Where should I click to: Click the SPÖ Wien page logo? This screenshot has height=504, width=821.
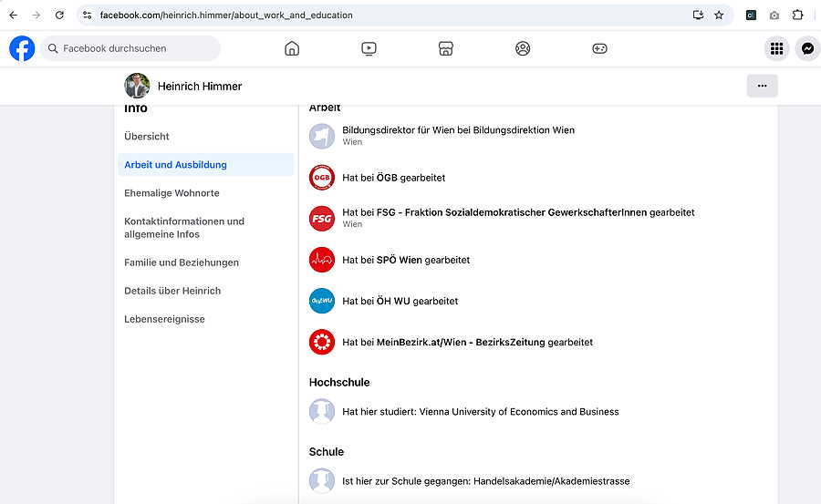click(321, 260)
